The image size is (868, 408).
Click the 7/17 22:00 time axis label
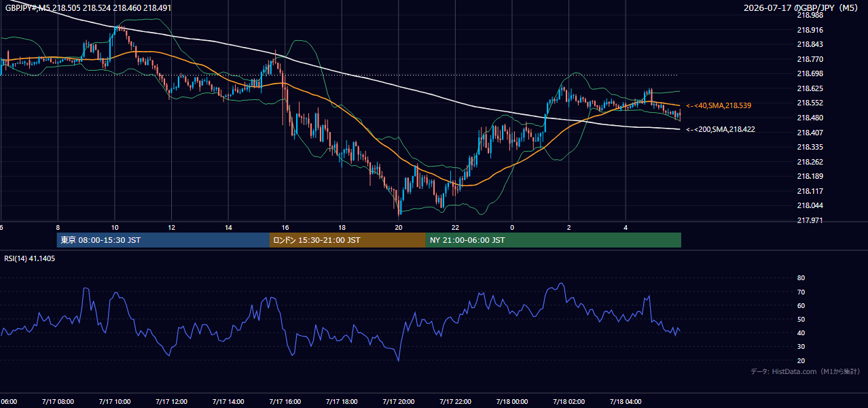pos(456,402)
